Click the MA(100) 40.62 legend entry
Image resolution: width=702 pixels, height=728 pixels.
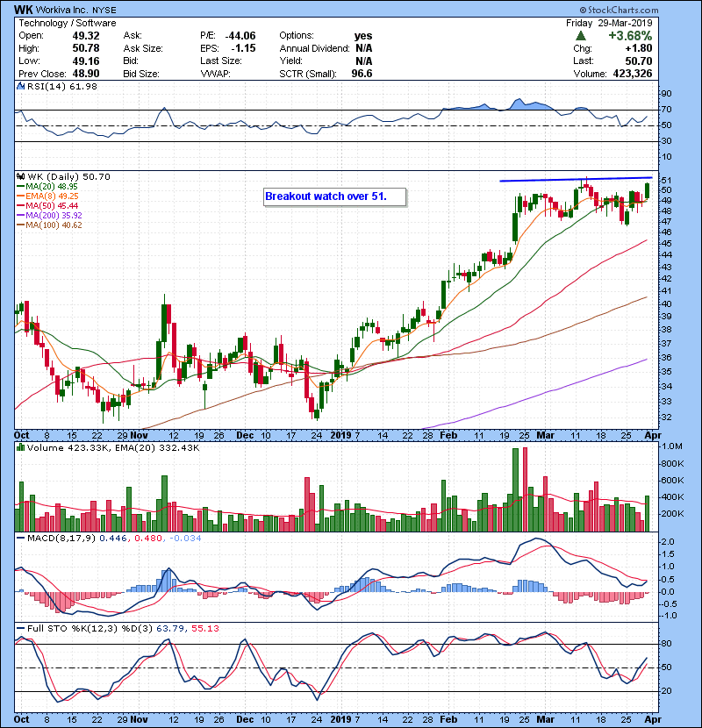tap(49, 225)
